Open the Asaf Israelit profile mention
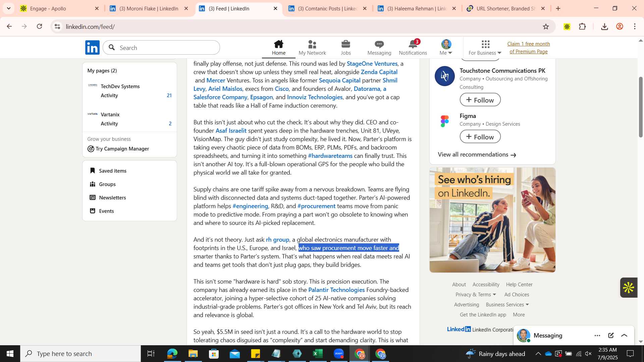Viewport: 644px width, 362px height. [231, 130]
